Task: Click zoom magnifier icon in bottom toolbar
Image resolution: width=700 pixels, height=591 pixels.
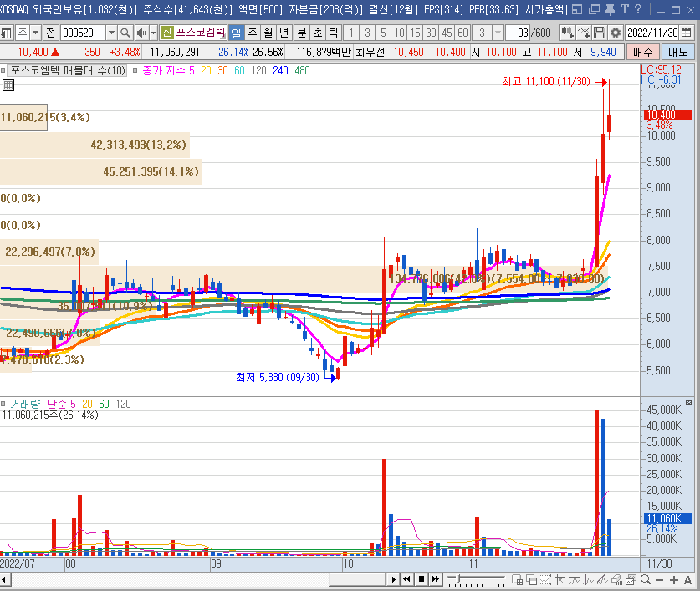Action: (645, 579)
